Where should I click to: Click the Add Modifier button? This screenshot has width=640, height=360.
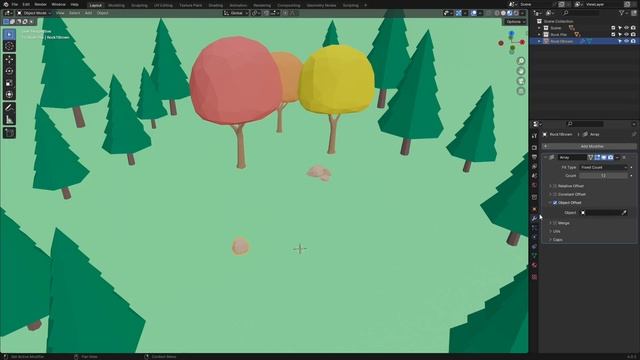pos(589,146)
